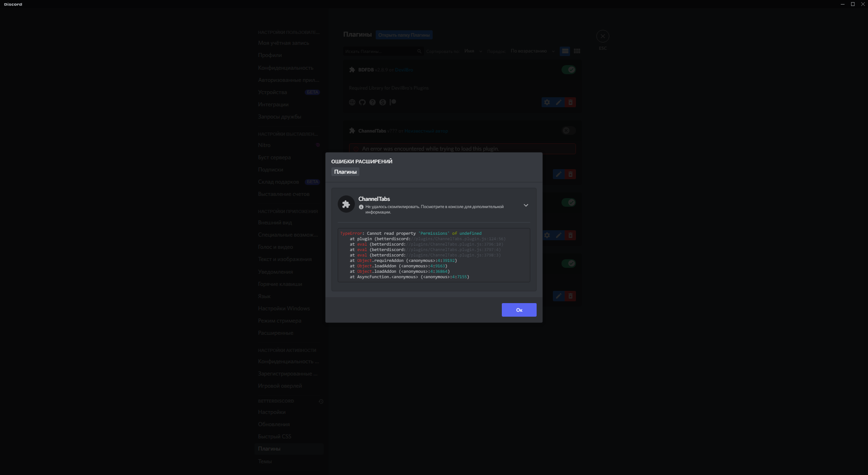
Task: Open Темы in BetterDiscord section
Action: 289,461
